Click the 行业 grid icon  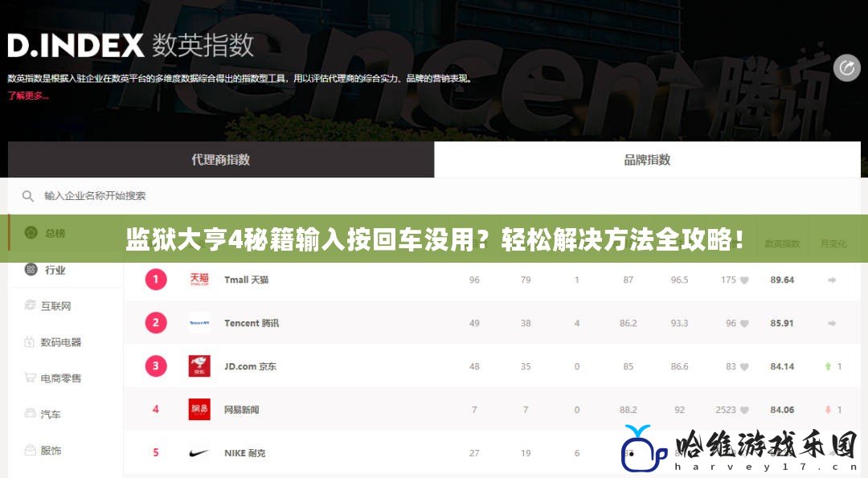[31, 269]
